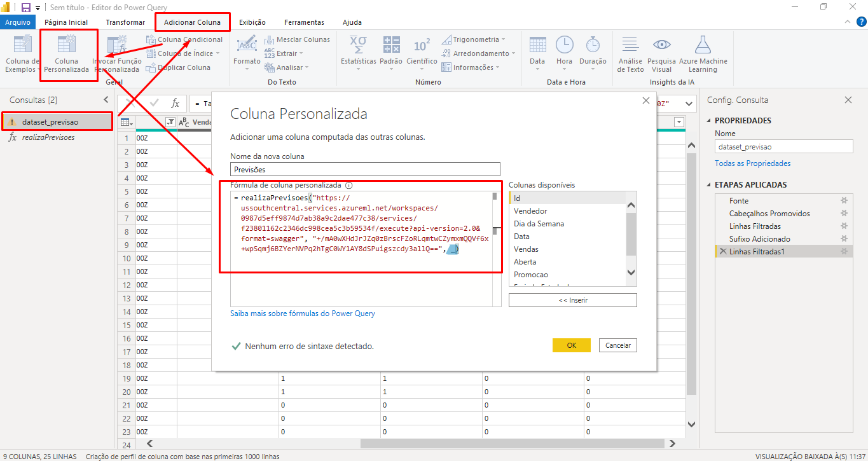The height and width of the screenshot is (461, 868).
Task: Open settings gear for Linhas Filtradas
Action: [x=844, y=226]
